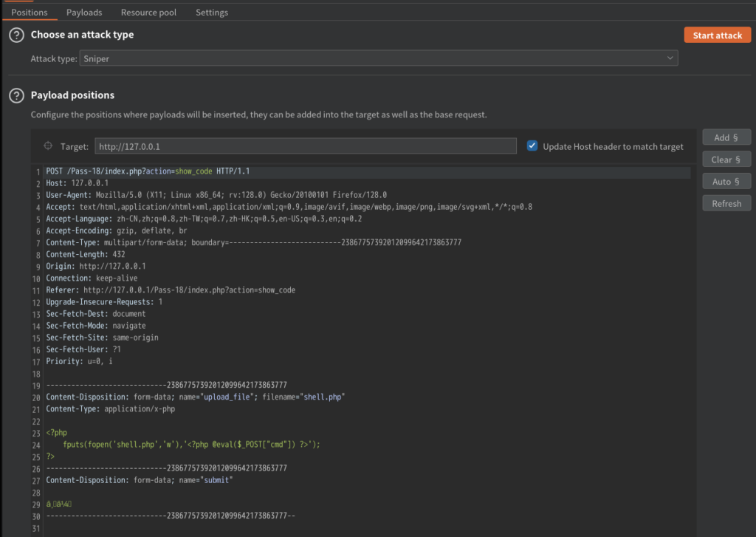Viewport: 756px width, 537px height.
Task: Click the multipart/form-data Content-Type header line
Action: (254, 243)
